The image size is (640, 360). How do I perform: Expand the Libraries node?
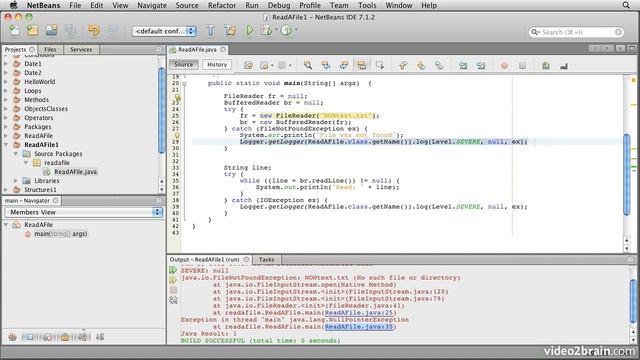(x=16, y=180)
